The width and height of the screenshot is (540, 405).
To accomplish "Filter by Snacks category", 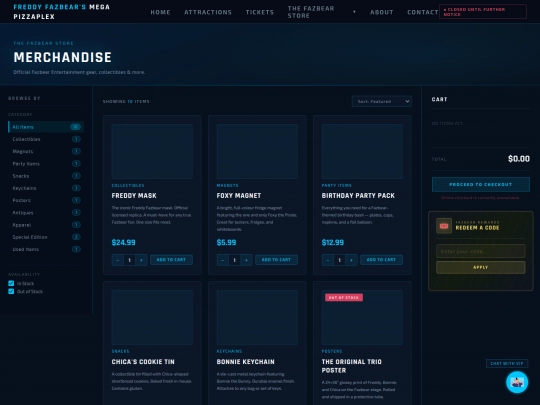I will tap(46, 176).
